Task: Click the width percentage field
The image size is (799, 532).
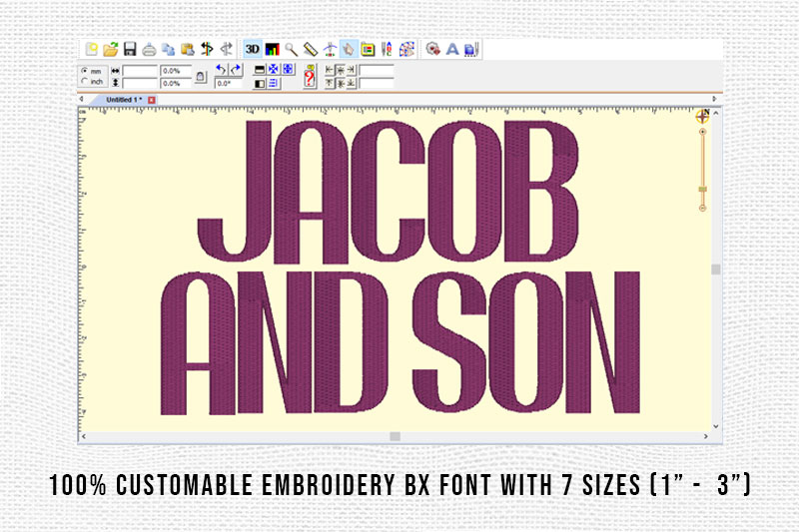Action: (176, 71)
